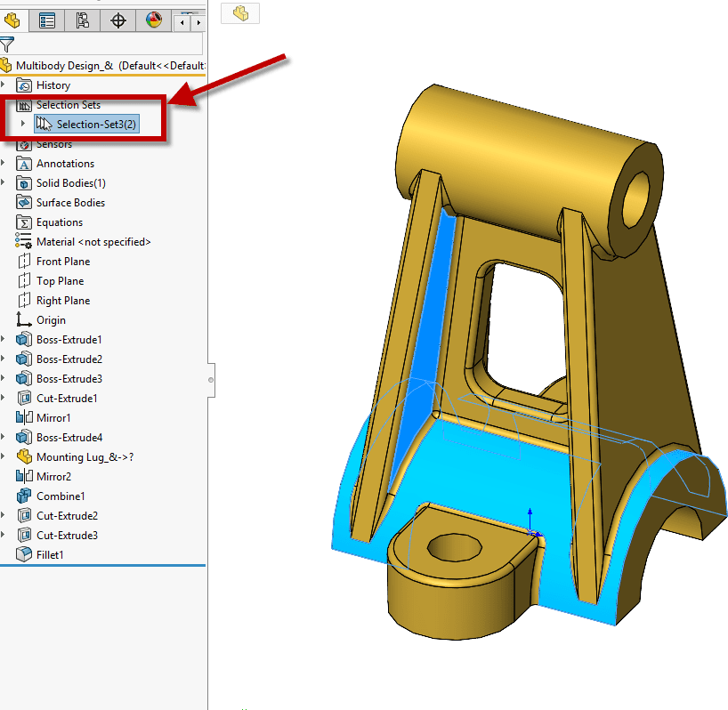Click the Solid Bodies folder icon
Image resolution: width=728 pixels, height=710 pixels.
[24, 183]
